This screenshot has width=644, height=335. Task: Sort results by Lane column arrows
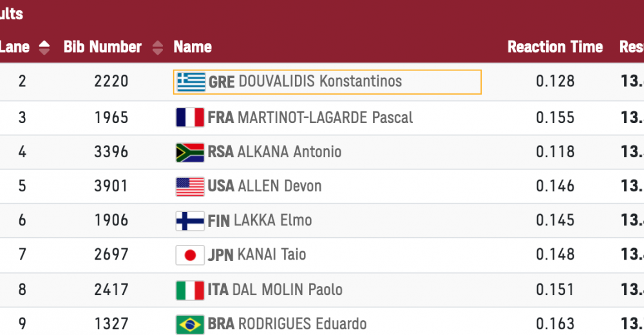44,47
